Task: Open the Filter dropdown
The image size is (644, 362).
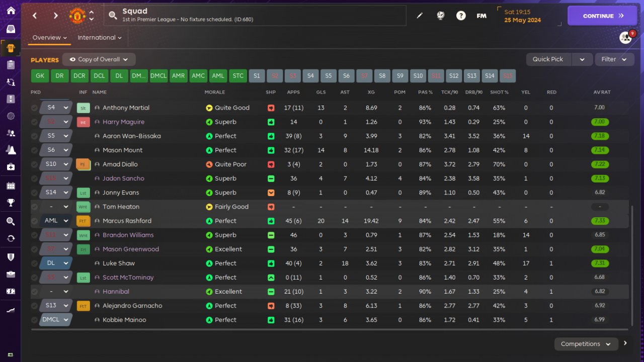Action: (x=614, y=59)
